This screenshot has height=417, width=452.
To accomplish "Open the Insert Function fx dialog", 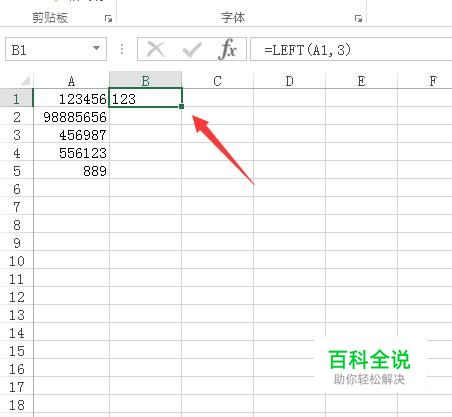I will click(228, 49).
